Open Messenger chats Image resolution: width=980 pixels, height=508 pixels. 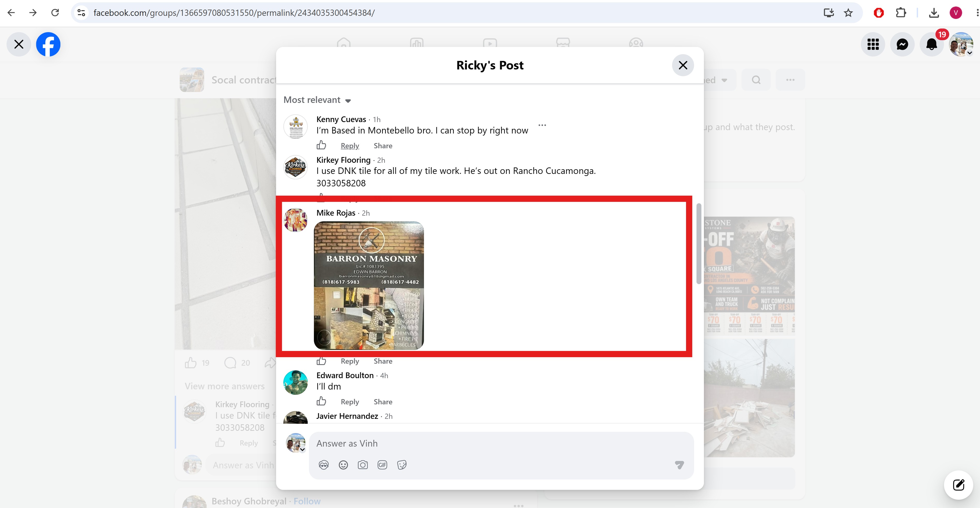click(902, 44)
